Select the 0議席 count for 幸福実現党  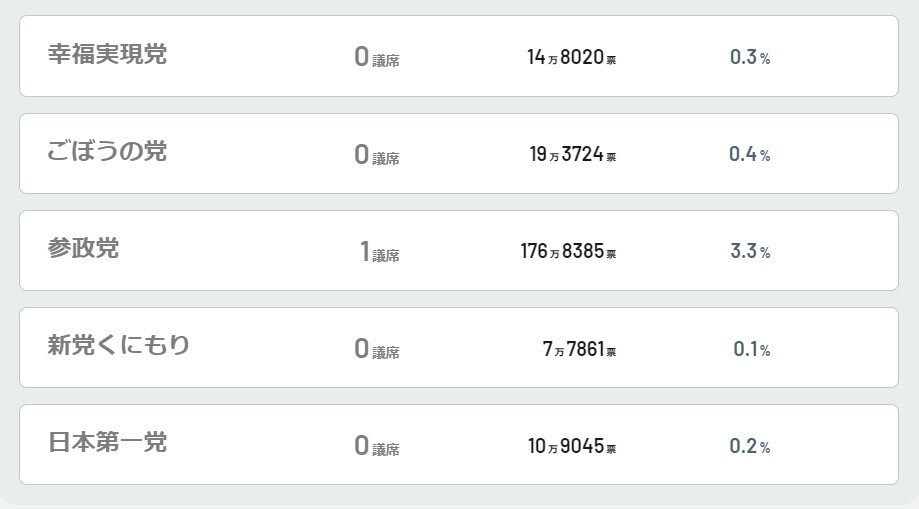coord(376,57)
